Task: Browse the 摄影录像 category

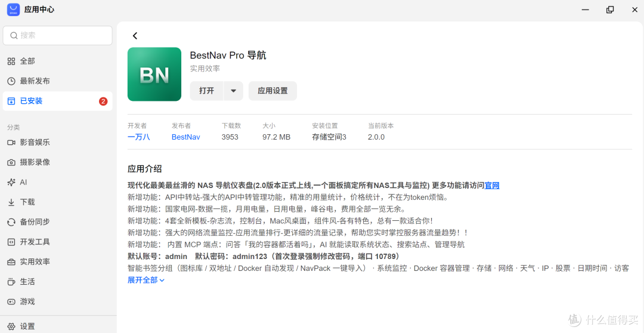Action: [57, 162]
